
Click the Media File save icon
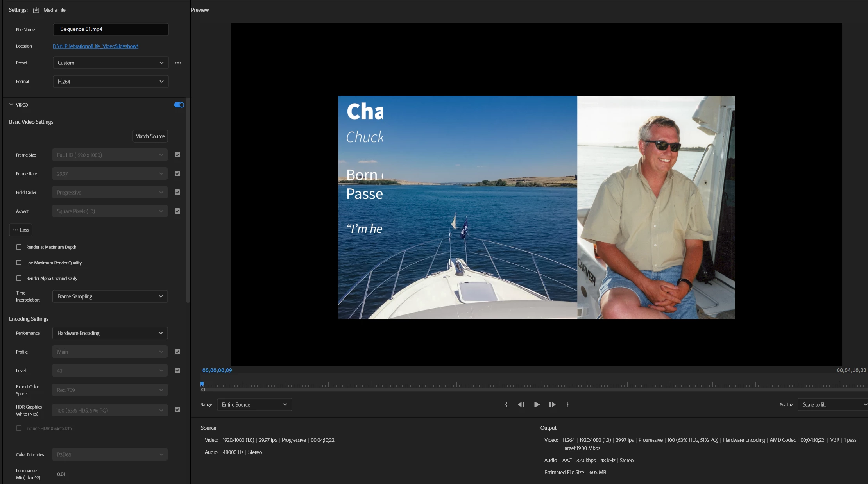pos(36,10)
